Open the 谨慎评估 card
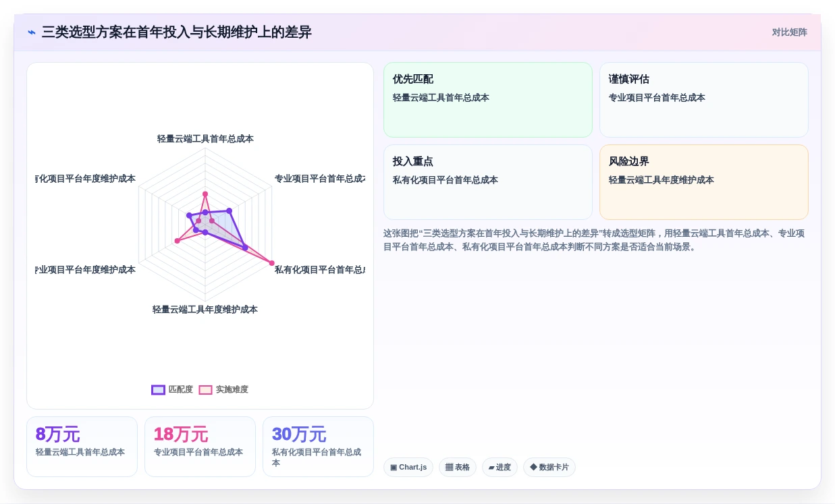Screen dimensions: 835x504 [704, 100]
